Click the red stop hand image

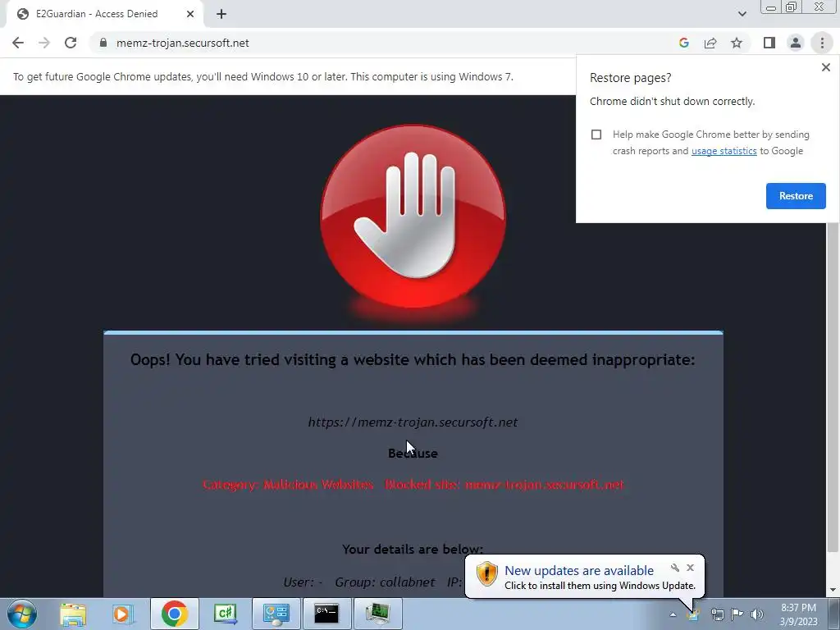click(413, 217)
